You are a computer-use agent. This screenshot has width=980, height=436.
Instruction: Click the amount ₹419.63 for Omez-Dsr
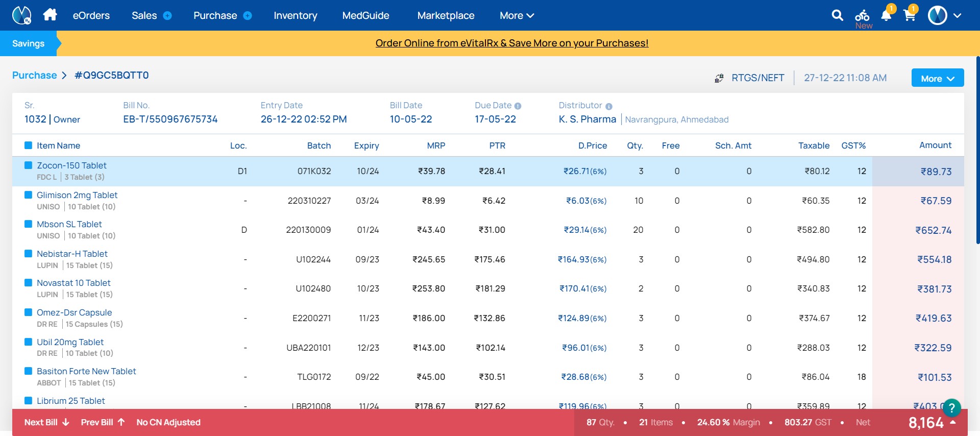click(934, 318)
